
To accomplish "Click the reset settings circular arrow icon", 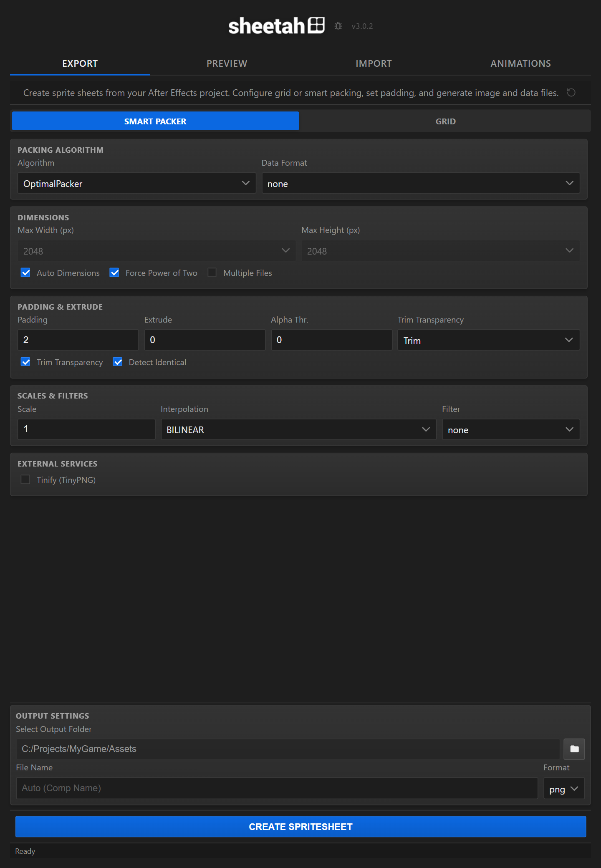I will (571, 93).
